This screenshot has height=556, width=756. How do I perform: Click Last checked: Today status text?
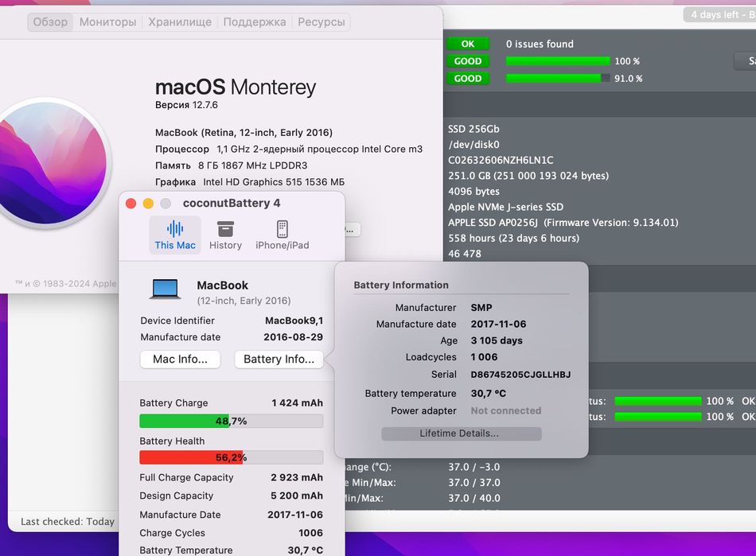(x=68, y=522)
